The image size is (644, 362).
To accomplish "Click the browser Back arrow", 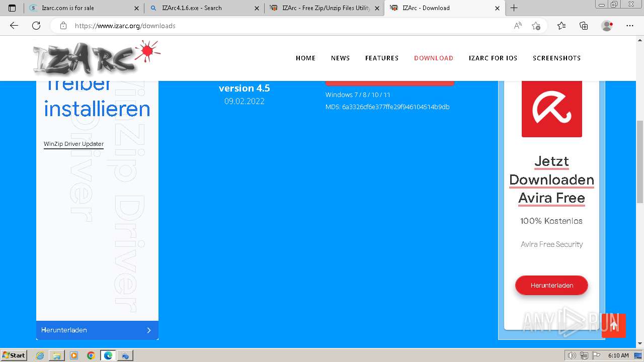I will click(x=14, y=26).
